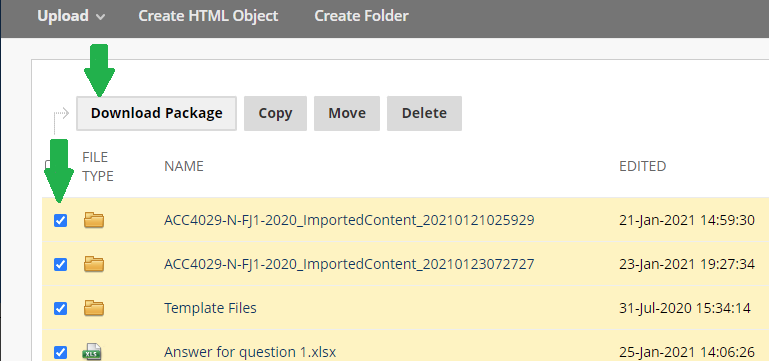Click the Download Package button
Screen dimensions: 769x361
pos(156,113)
